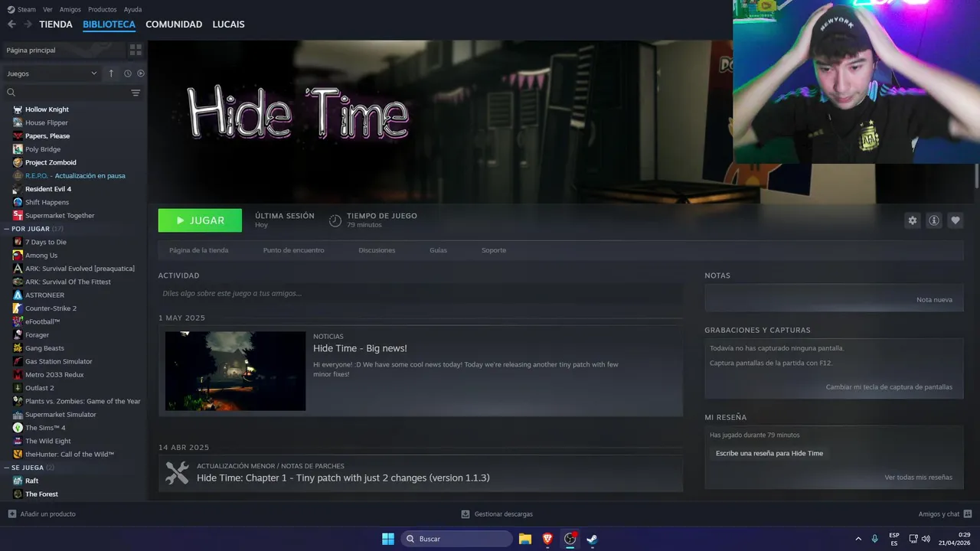Click Cambiar mi tecla de captura link
The image size is (980, 551).
click(x=889, y=387)
